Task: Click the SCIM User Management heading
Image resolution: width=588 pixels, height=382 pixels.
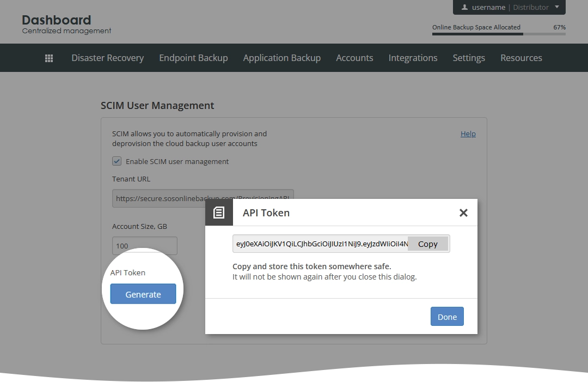Action: [x=157, y=105]
